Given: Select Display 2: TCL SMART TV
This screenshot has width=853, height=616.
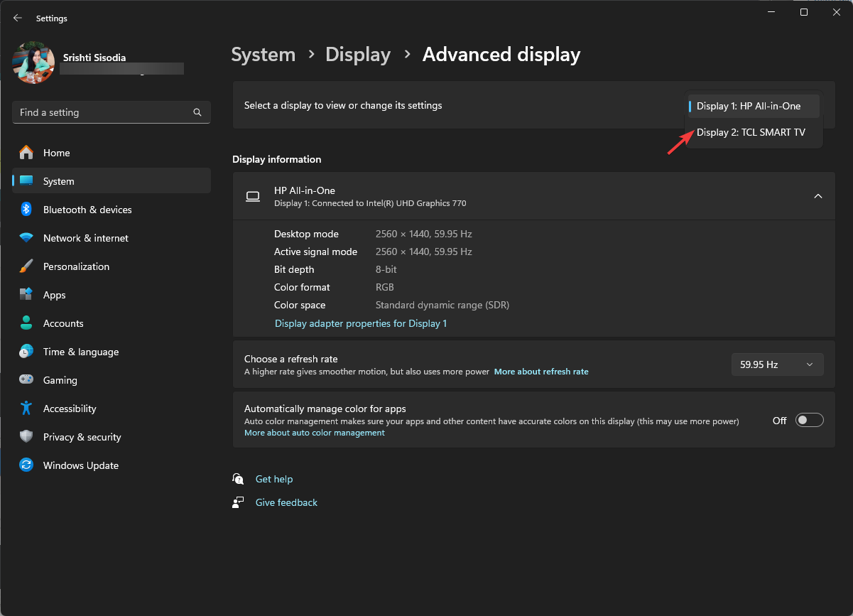Looking at the screenshot, I should [x=751, y=132].
